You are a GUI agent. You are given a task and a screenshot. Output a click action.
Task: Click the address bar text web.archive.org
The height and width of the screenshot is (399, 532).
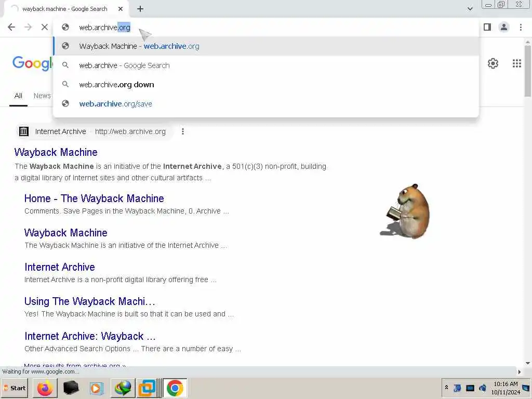pyautogui.click(x=104, y=28)
